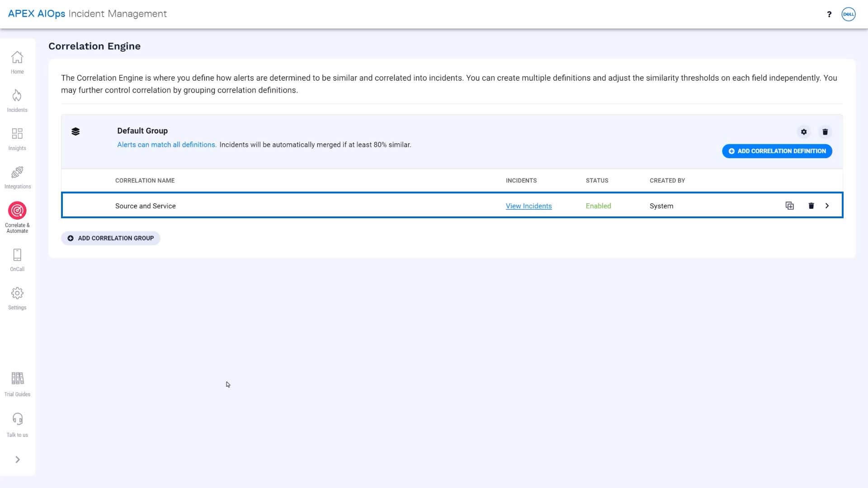Open the help question mark
Viewport: 868px width, 488px height.
coord(829,14)
